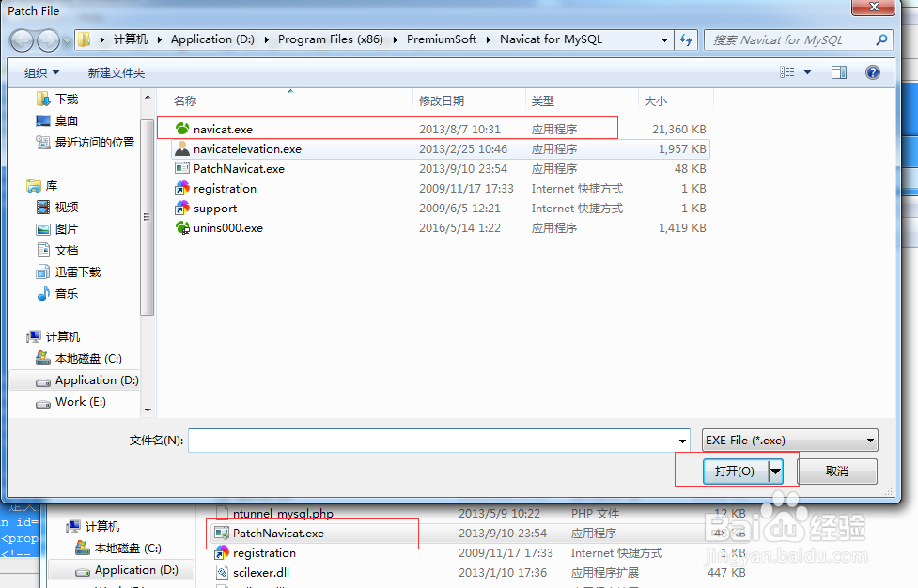Click the search magnifier icon
Image resolution: width=918 pixels, height=588 pixels.
pyautogui.click(x=881, y=39)
